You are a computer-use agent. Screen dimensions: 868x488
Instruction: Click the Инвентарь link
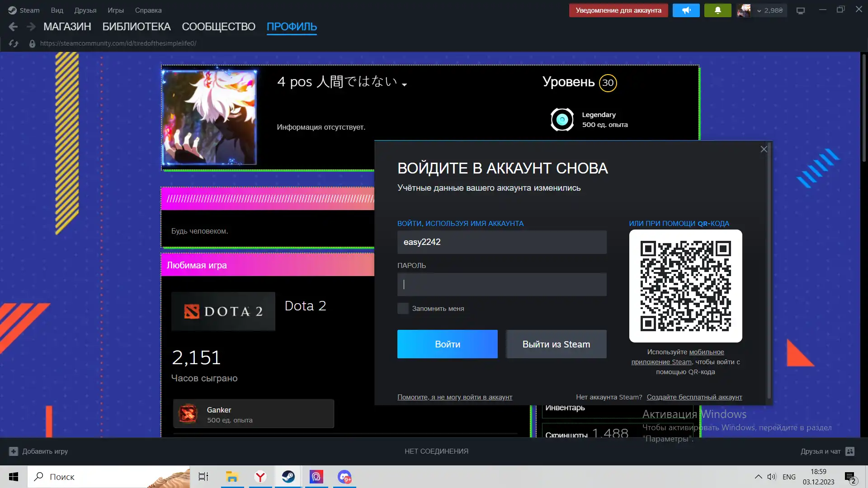coord(565,407)
